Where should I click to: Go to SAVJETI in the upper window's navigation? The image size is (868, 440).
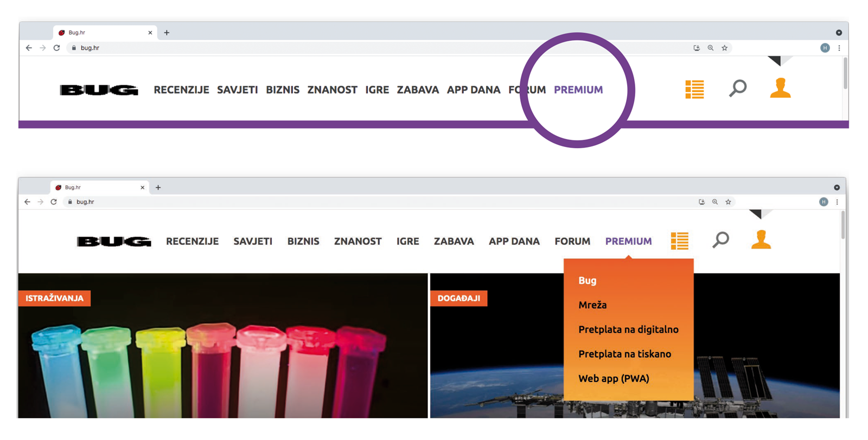[x=238, y=90]
